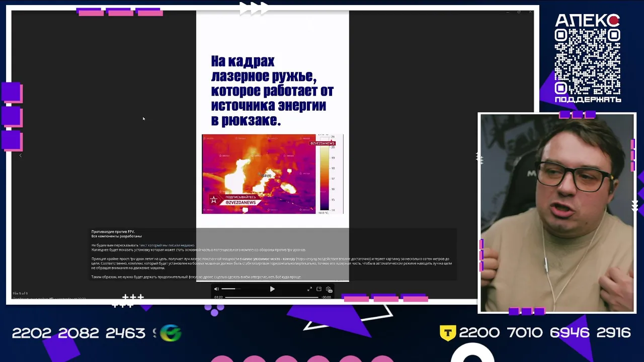The image size is (644, 362).
Task: Open the video quality settings gear
Action: pyautogui.click(x=329, y=289)
